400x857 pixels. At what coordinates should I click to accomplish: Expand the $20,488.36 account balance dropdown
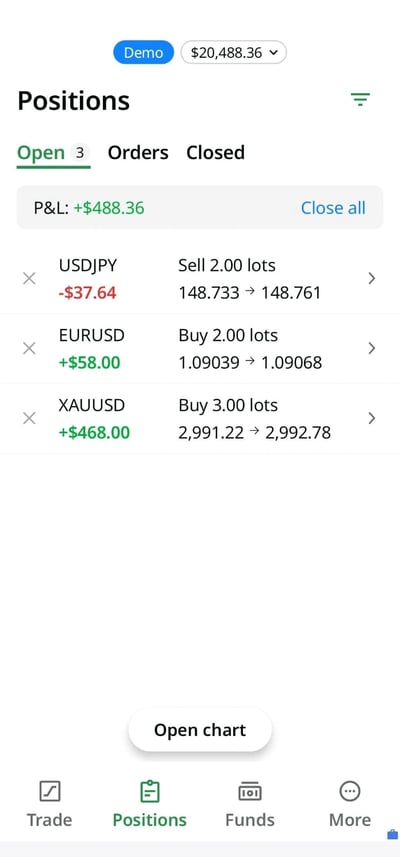pos(233,52)
